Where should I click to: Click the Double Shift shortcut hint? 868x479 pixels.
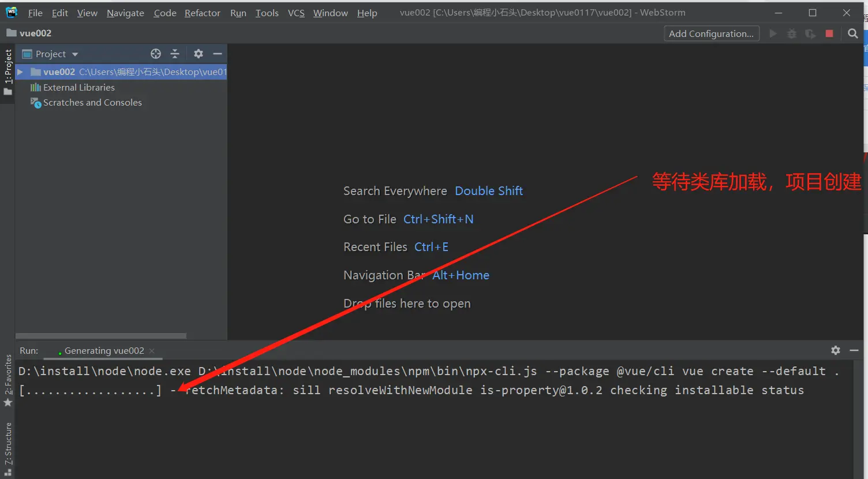[x=489, y=191]
